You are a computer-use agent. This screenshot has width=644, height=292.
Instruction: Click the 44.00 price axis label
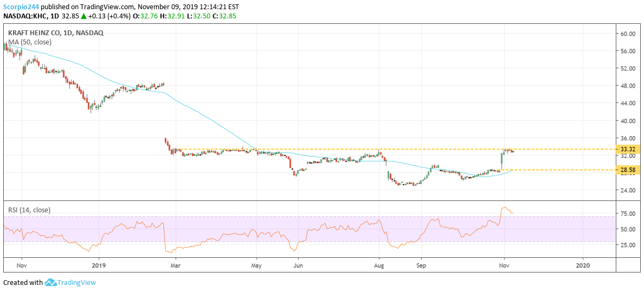(x=628, y=103)
